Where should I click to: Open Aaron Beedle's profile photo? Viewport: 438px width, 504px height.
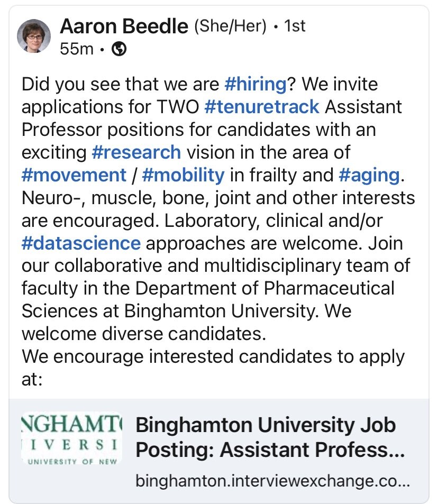(x=34, y=36)
